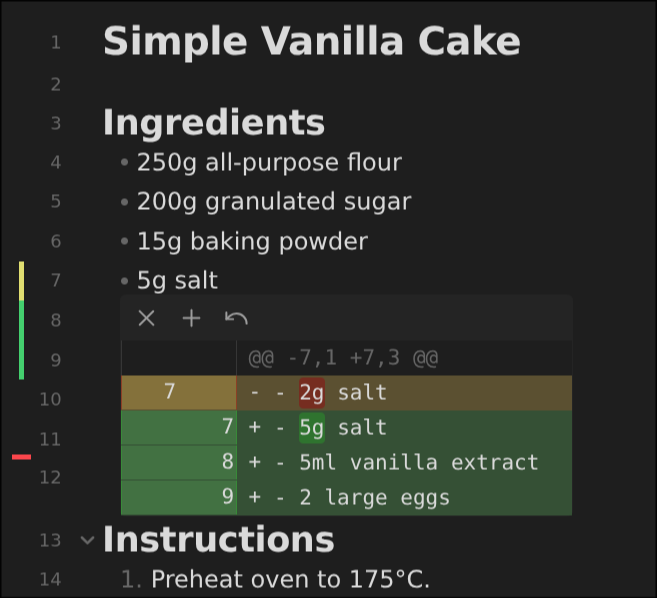Click the red deletion marker in the gutter
Screen dimensions: 657x598
pyautogui.click(x=21, y=457)
